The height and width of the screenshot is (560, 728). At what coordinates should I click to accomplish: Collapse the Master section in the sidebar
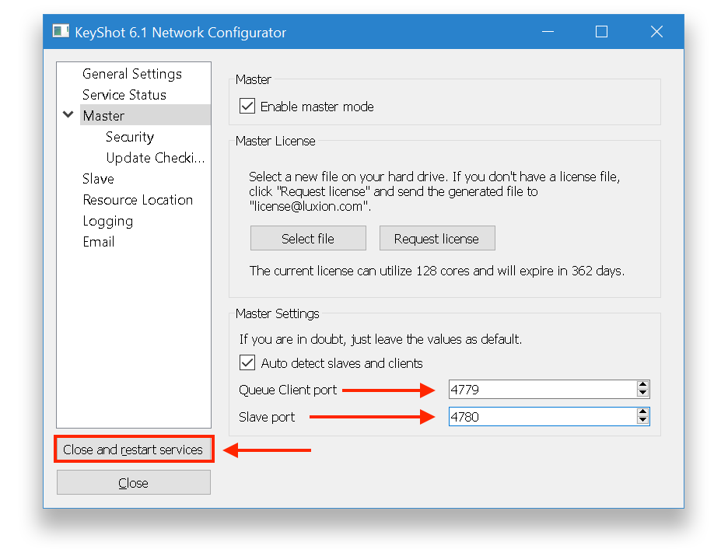pyautogui.click(x=68, y=114)
